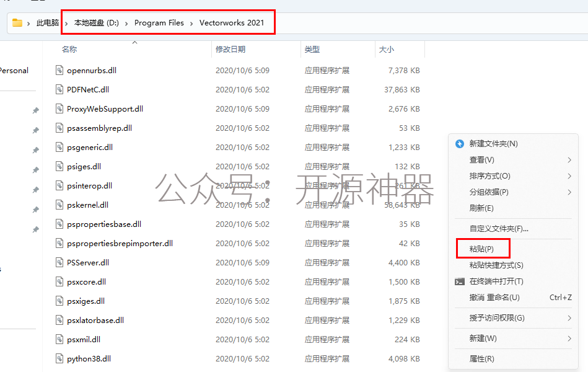This screenshot has width=588, height=372.
Task: Navigate to 本地磁盘 (D:) breadcrumb
Action: click(97, 23)
